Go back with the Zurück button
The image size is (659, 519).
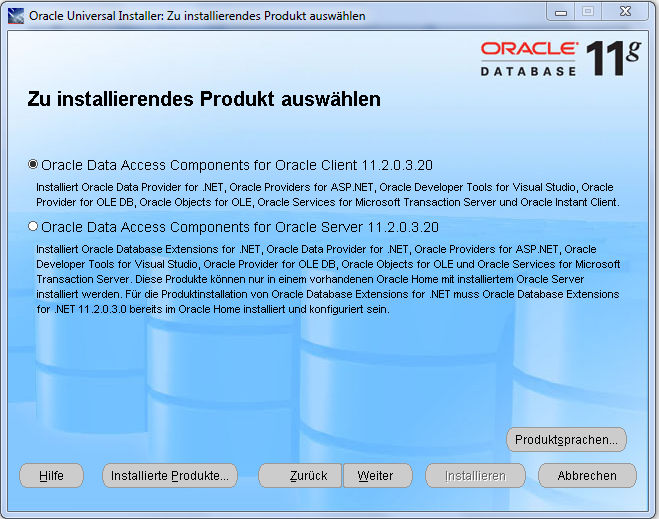(300, 476)
